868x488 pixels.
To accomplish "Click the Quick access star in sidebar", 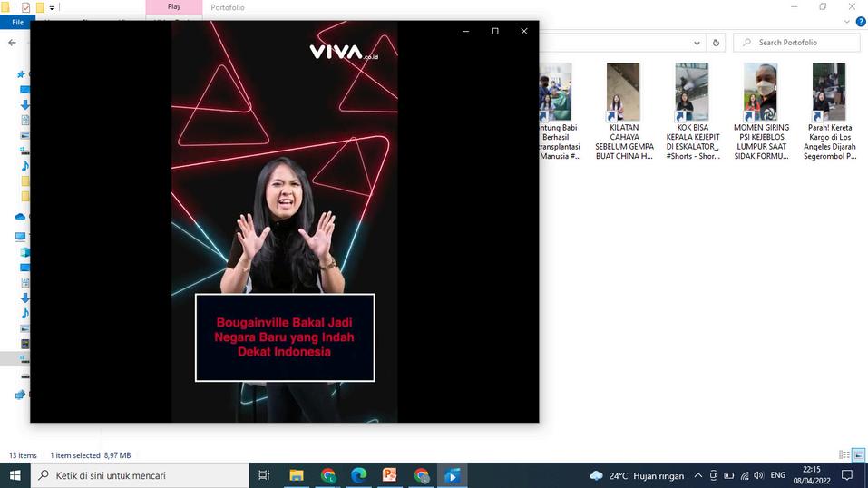I will pyautogui.click(x=21, y=74).
